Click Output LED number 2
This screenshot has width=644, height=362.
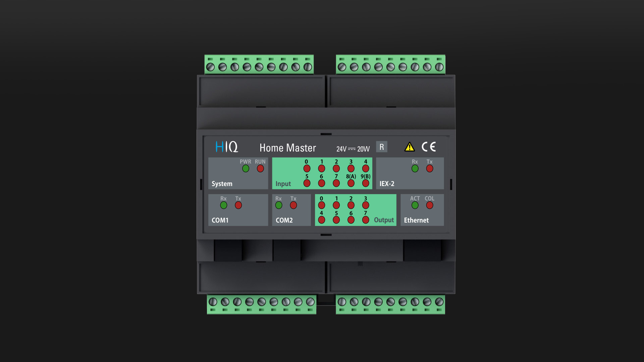[x=351, y=205]
